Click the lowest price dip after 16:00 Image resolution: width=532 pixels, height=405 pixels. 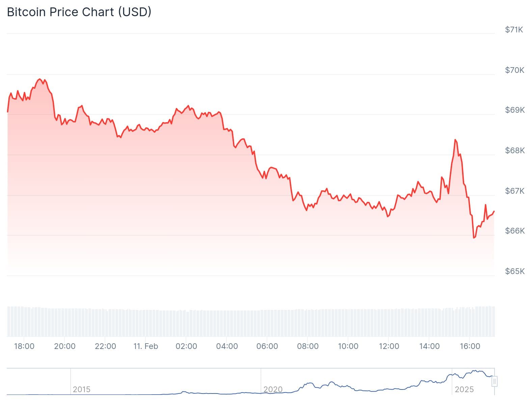tap(474, 238)
